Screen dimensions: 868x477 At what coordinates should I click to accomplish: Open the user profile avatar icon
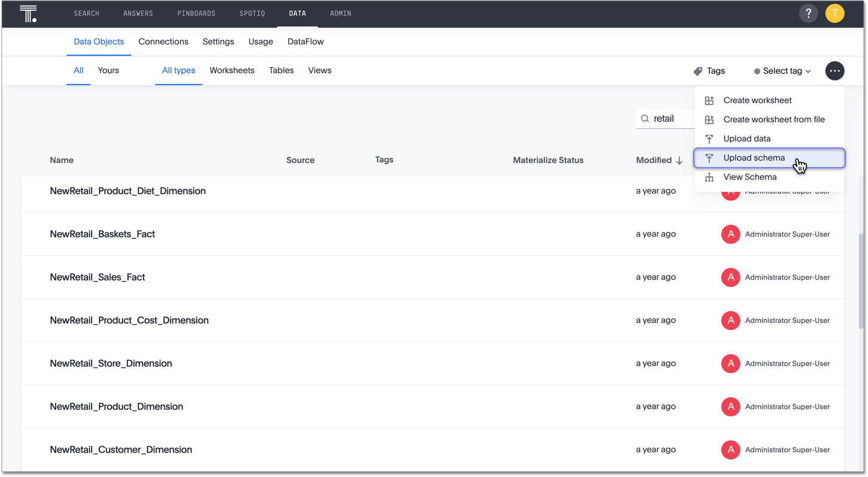tap(834, 13)
